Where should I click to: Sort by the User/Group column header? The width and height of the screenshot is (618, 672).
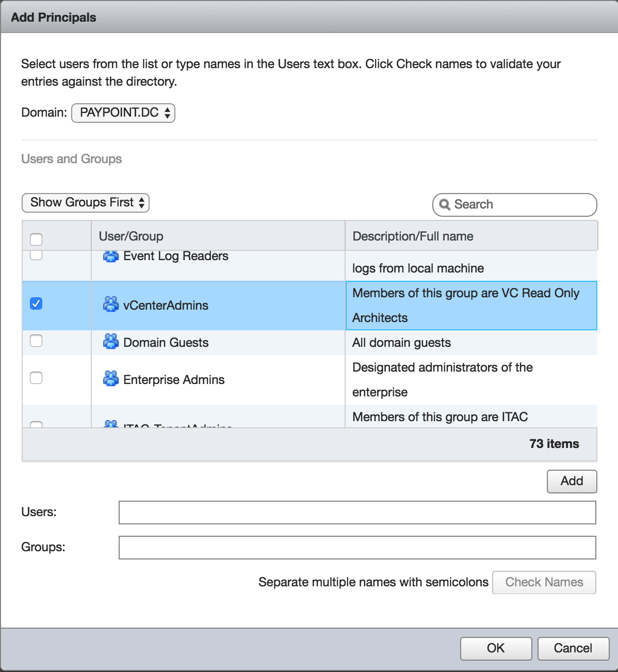pyautogui.click(x=131, y=236)
